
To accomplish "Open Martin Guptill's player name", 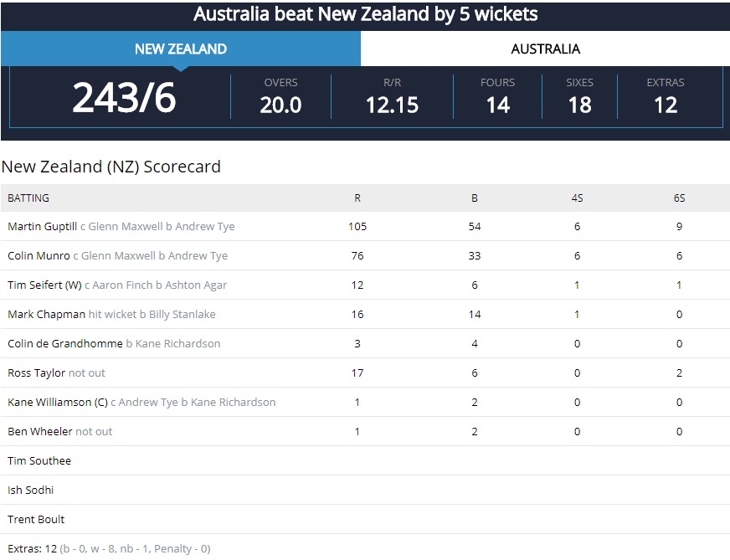I will [x=43, y=226].
